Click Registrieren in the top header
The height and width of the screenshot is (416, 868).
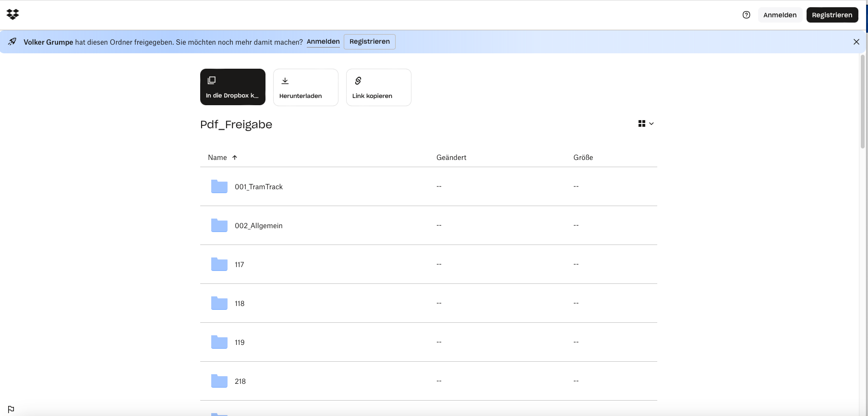click(832, 15)
